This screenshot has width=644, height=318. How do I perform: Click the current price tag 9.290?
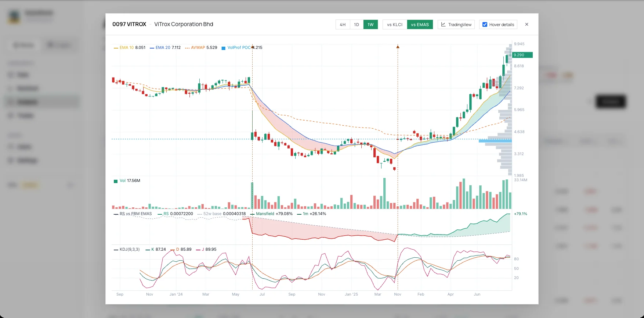click(x=522, y=55)
